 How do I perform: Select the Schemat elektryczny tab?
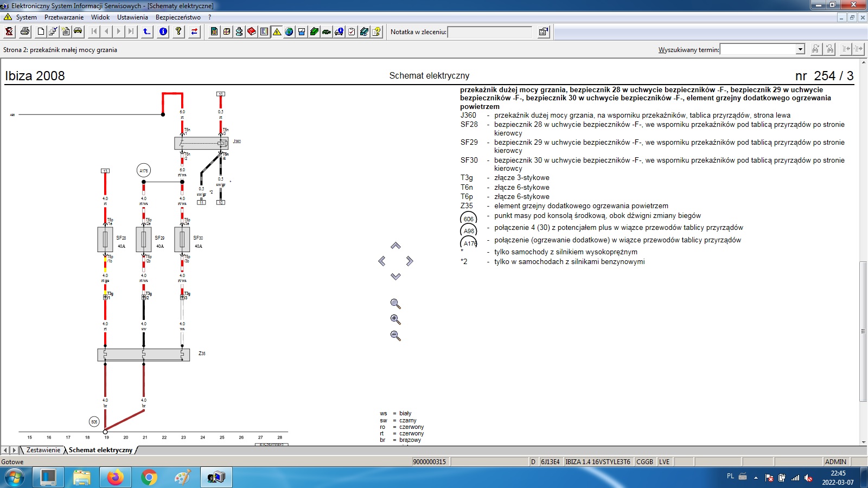pyautogui.click(x=100, y=450)
